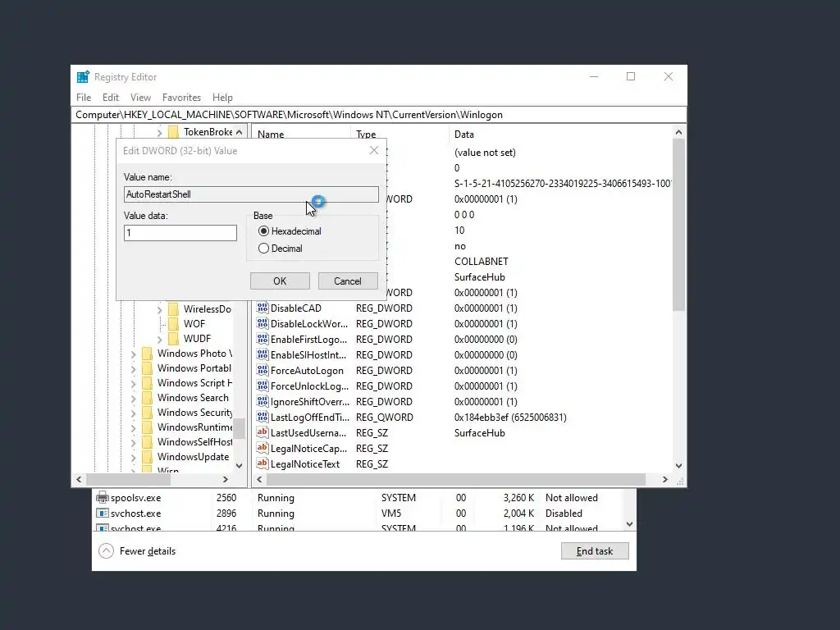840x630 pixels.
Task: Click the LegalNoticeText string value icon
Action: (262, 463)
